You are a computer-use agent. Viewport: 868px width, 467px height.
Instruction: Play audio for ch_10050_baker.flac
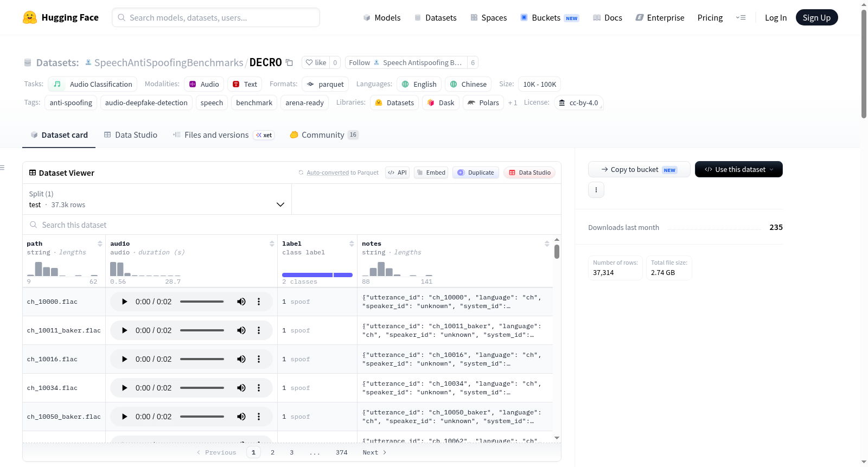124,417
